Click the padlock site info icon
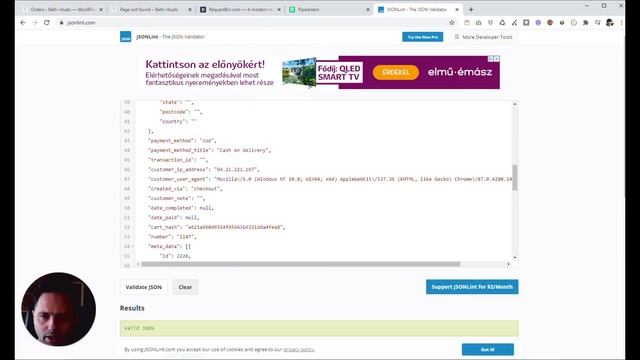Image resolution: width=640 pixels, height=360 pixels. pyautogui.click(x=62, y=23)
